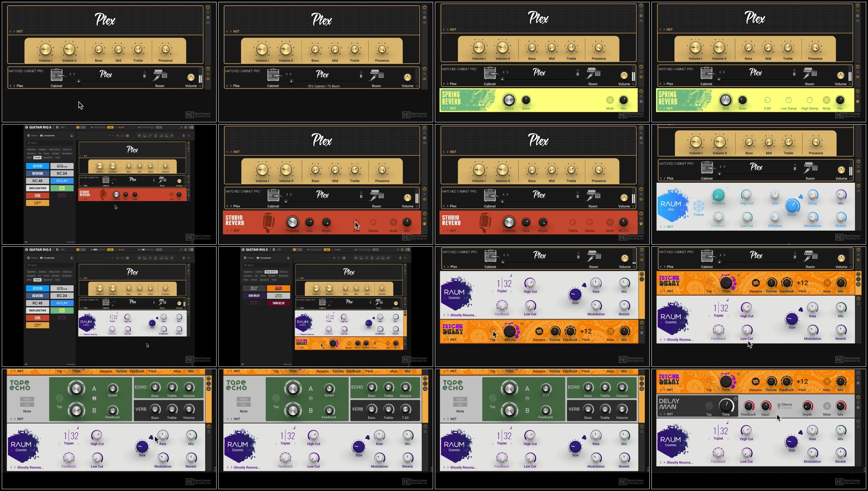Click the Quad Delay component tile
This screenshot has width=868, height=491.
click(x=254, y=296)
